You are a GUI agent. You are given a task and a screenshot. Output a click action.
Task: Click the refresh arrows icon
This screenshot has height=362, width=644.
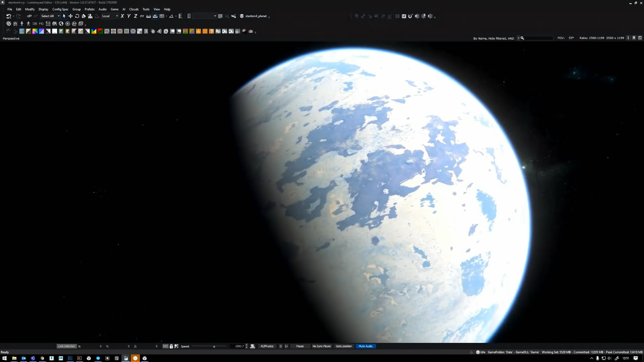point(166,32)
